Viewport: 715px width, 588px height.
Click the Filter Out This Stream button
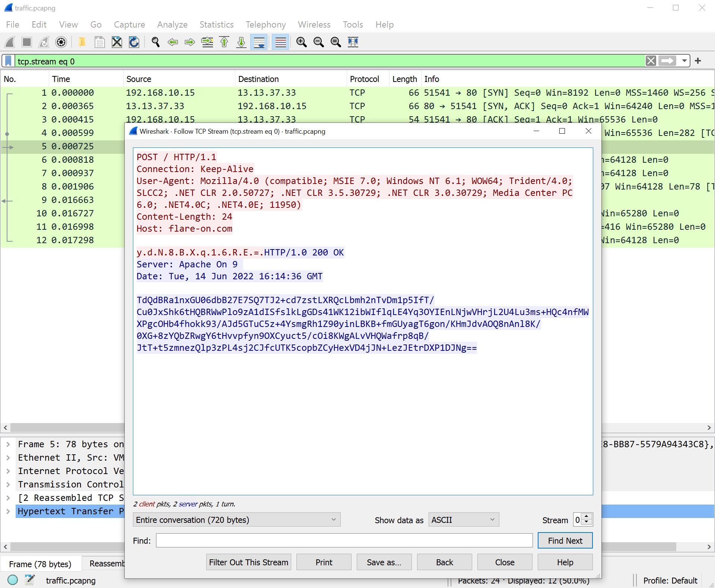248,562
